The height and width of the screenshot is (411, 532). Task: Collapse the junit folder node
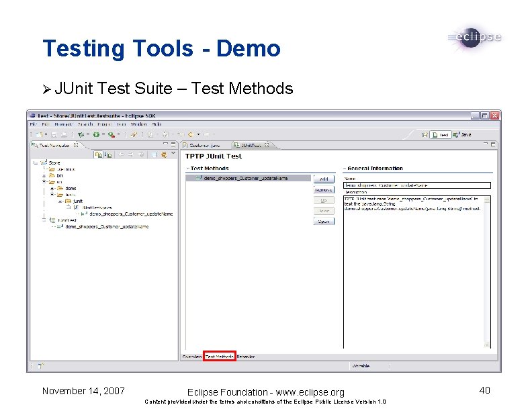[60, 201]
